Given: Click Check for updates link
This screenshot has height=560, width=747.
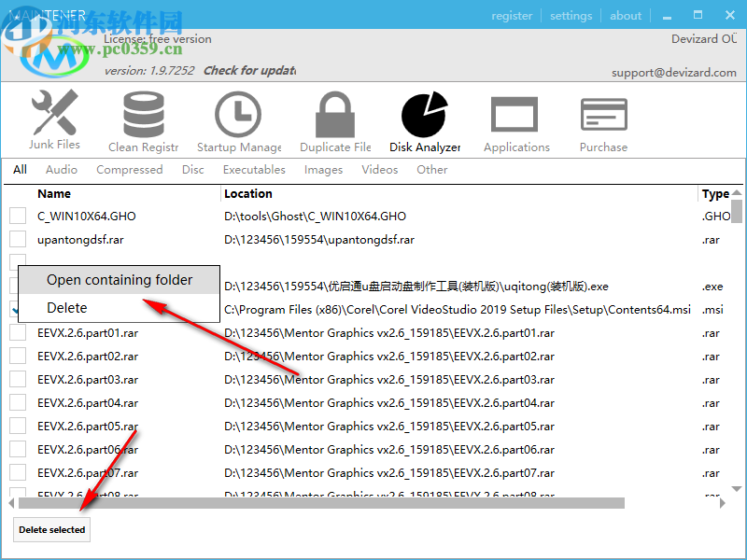Looking at the screenshot, I should click(x=249, y=71).
